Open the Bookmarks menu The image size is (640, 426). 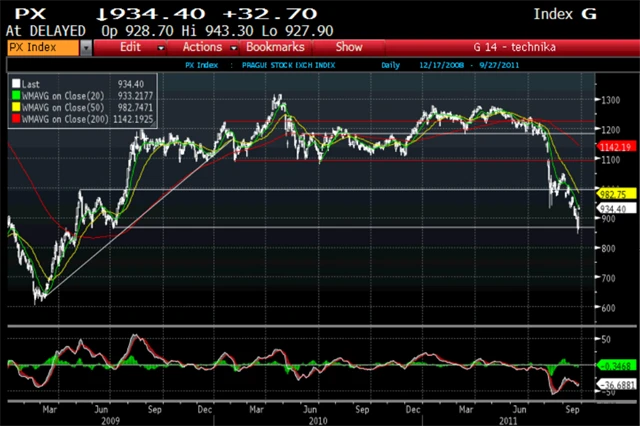(x=274, y=47)
